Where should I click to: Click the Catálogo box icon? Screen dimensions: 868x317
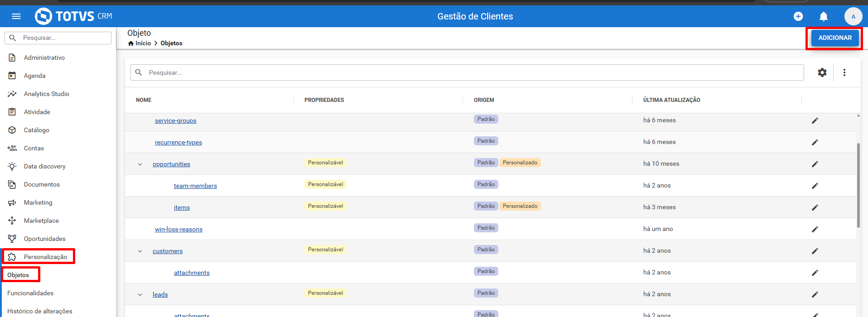click(12, 130)
